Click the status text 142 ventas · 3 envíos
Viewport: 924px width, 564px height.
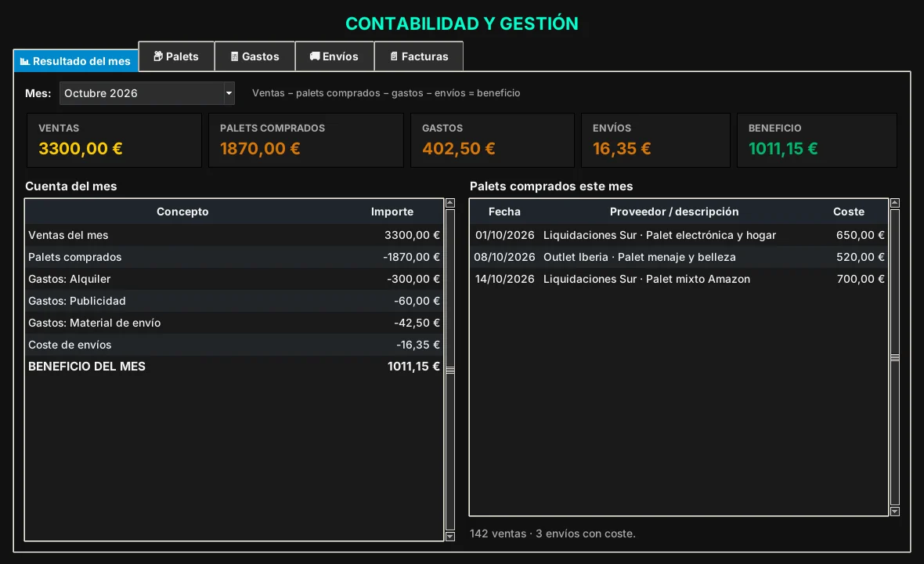553,533
